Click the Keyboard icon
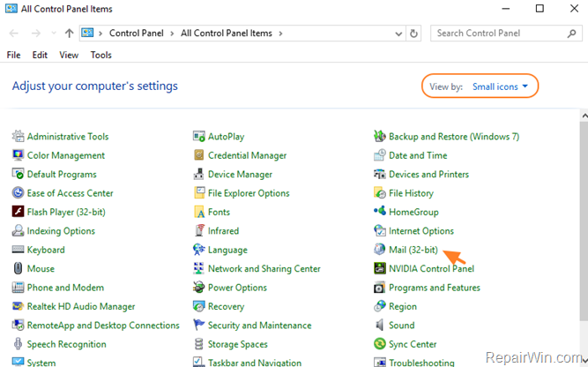 (x=18, y=250)
